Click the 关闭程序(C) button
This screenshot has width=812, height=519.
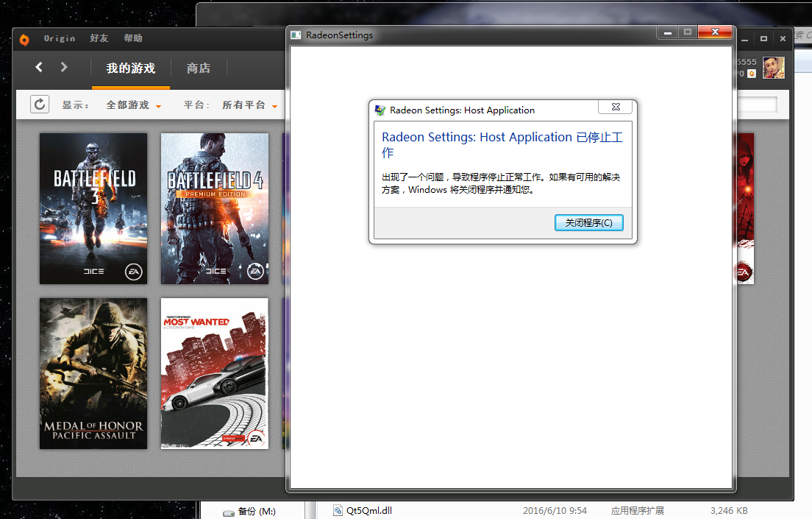point(589,222)
